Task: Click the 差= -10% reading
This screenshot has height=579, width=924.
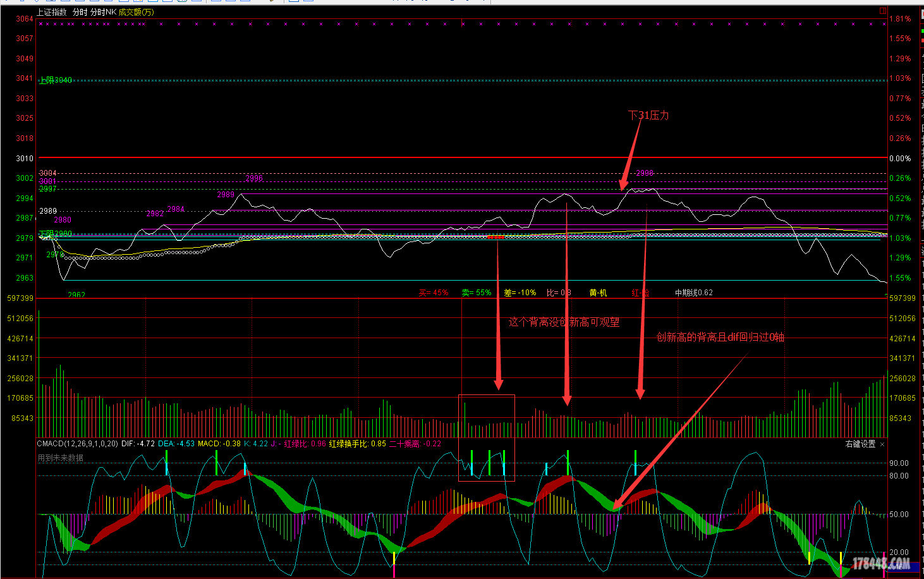Action: tap(520, 293)
